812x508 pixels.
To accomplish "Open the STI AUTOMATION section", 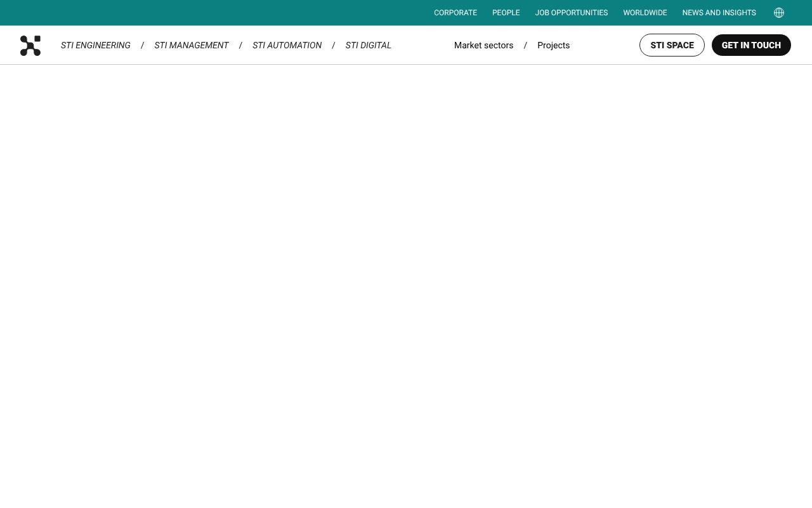I will 287,45.
